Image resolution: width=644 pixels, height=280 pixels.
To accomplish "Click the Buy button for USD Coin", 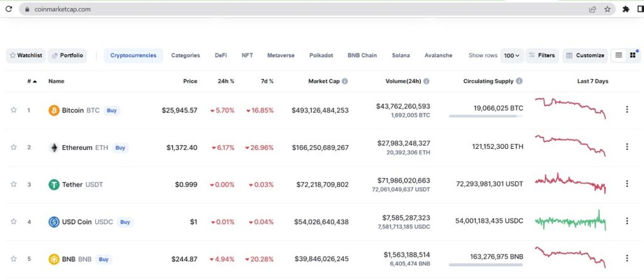I will pyautogui.click(x=125, y=222).
